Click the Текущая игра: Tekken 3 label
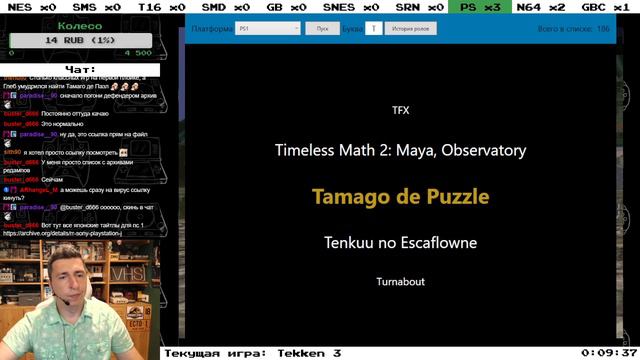 click(x=252, y=353)
